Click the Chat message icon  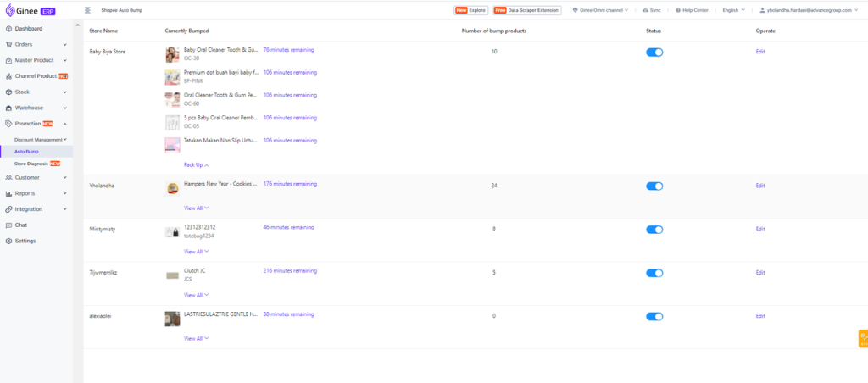8,225
